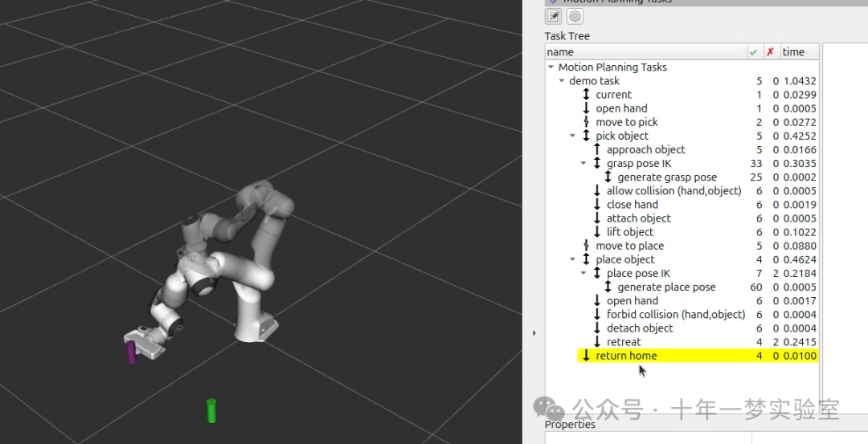The width and height of the screenshot is (868, 444).
Task: Click the up-arrow icon of approach object
Action: 596,149
